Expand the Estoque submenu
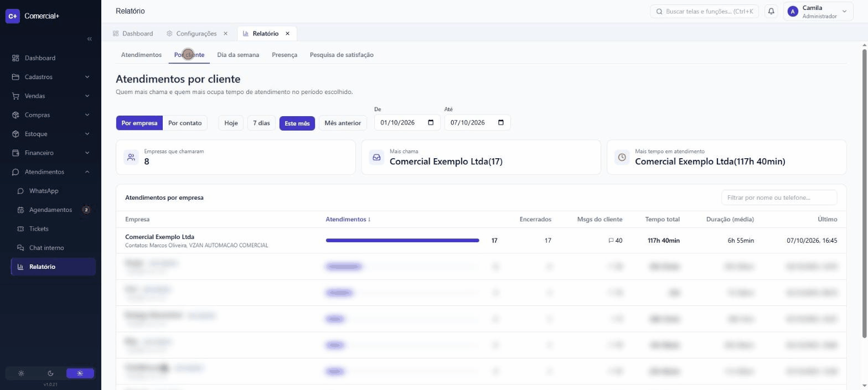Viewport: 868px width, 390px height. coord(53,134)
